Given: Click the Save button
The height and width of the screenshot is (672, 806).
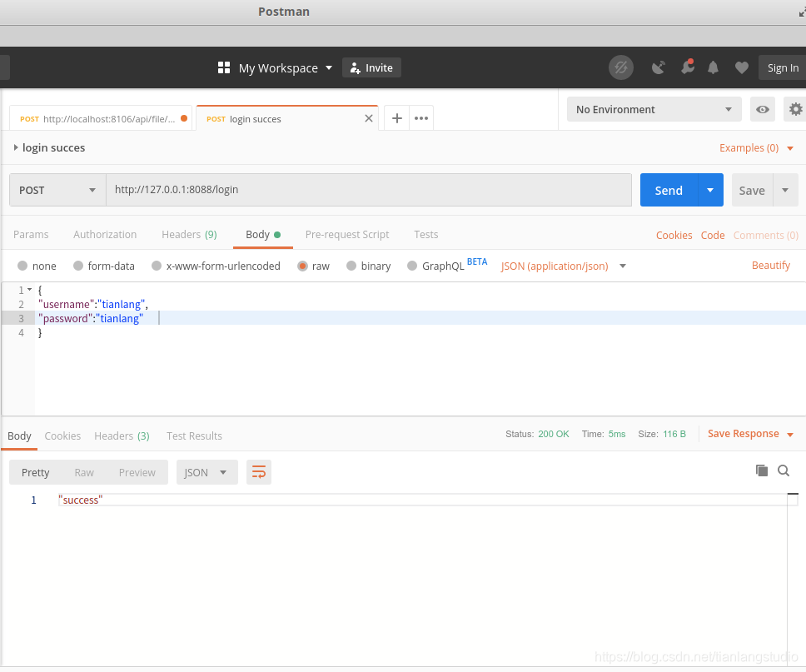Looking at the screenshot, I should (x=752, y=190).
